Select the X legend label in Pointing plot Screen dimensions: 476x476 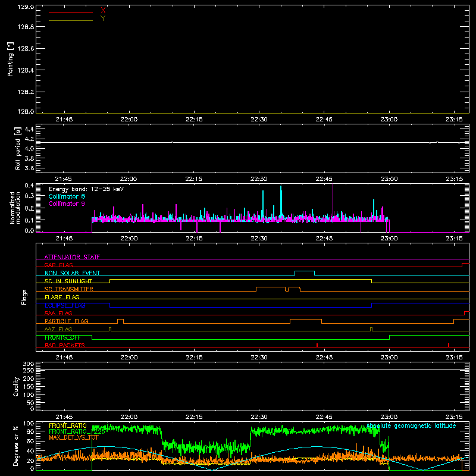tap(103, 11)
